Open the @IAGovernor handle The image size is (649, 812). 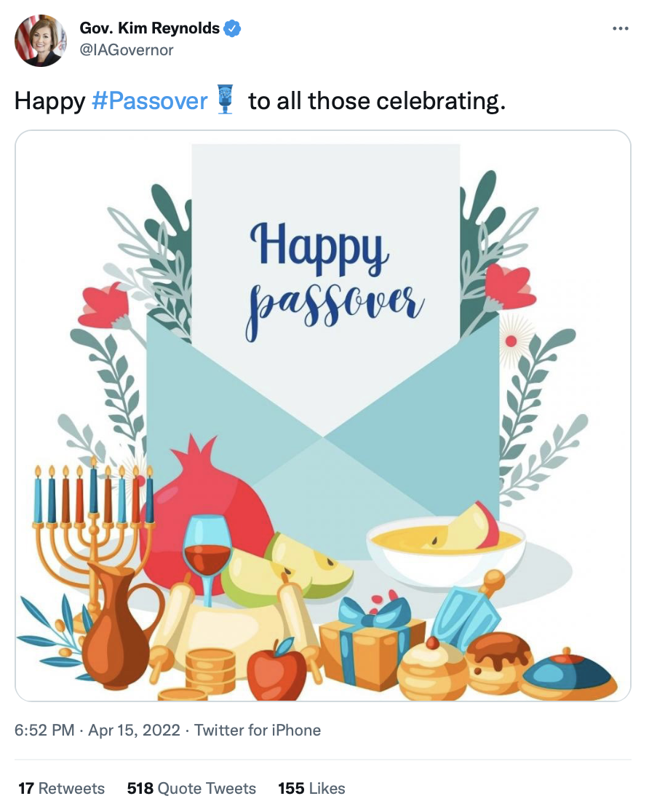127,50
